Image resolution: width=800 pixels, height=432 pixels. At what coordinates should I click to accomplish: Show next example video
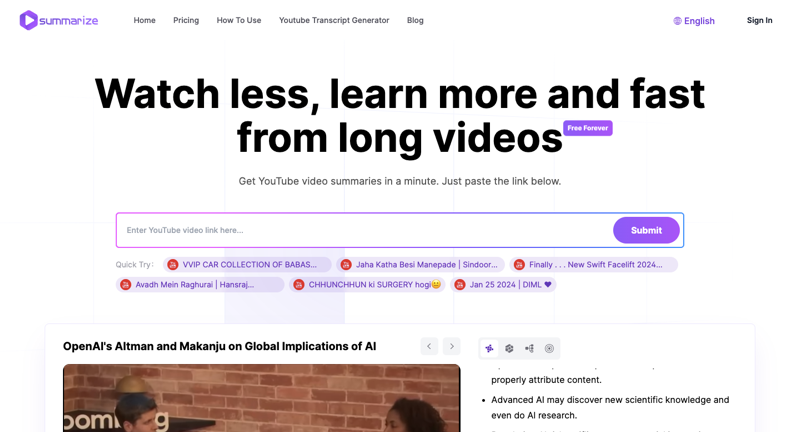point(452,346)
